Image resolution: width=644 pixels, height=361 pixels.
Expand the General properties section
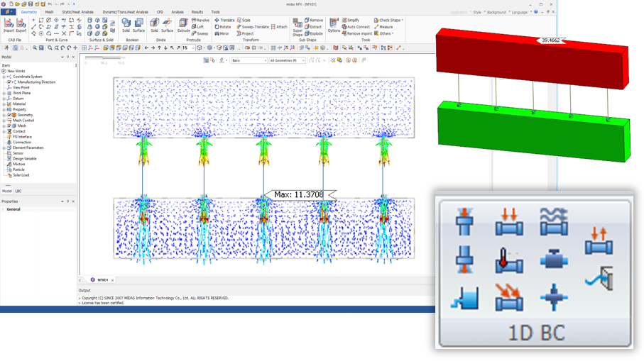pos(4,209)
